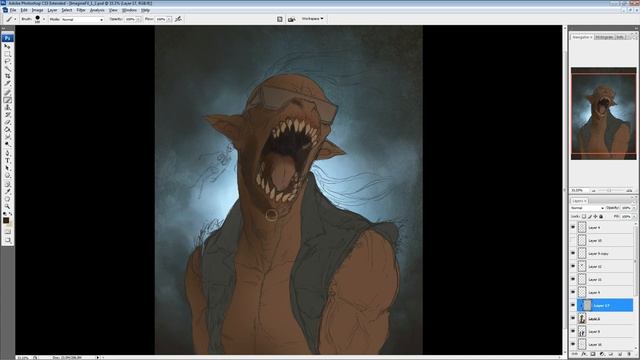Image resolution: width=640 pixels, height=360 pixels.
Task: Select the Eyedropper tool
Action: click(x=7, y=192)
